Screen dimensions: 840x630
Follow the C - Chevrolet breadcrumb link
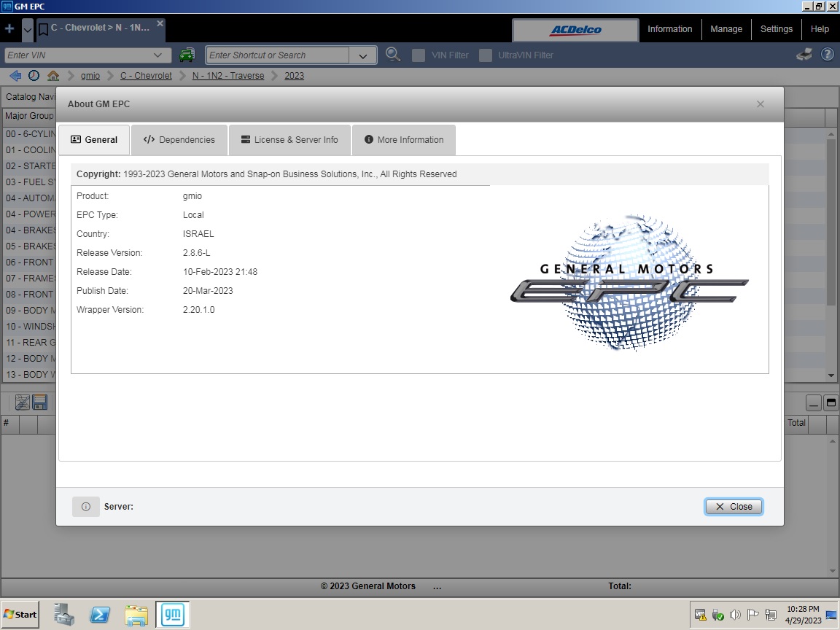pos(146,76)
